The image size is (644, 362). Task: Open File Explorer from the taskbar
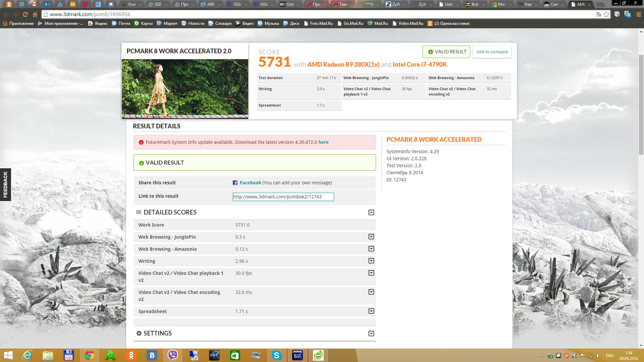point(48,355)
